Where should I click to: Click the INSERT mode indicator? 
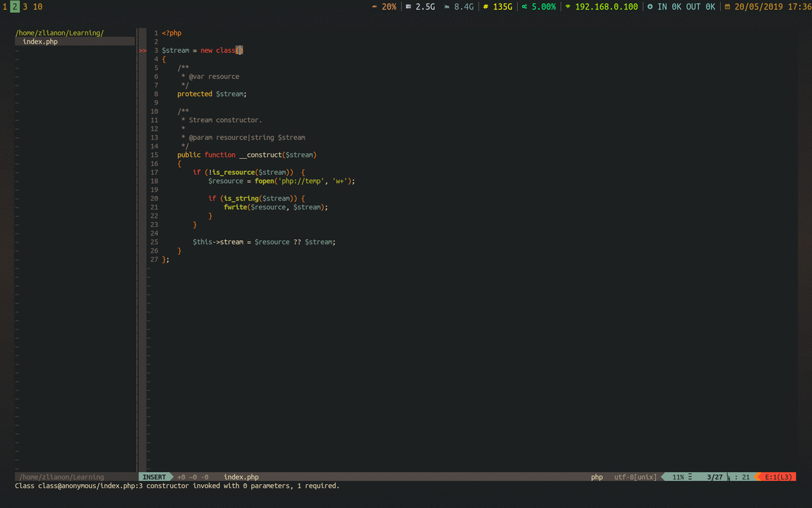tap(154, 476)
